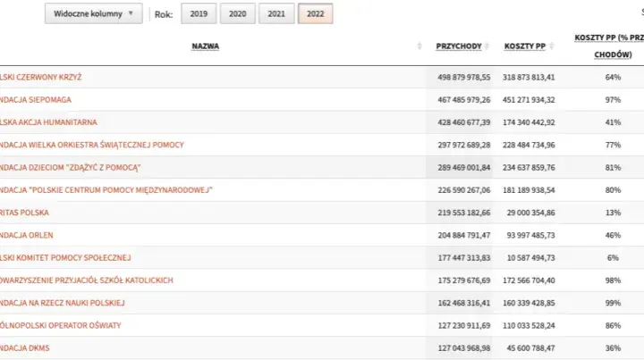Click sort arrows next to PRZYCHODY
This screenshot has height=360, width=644.
tap(487, 46)
